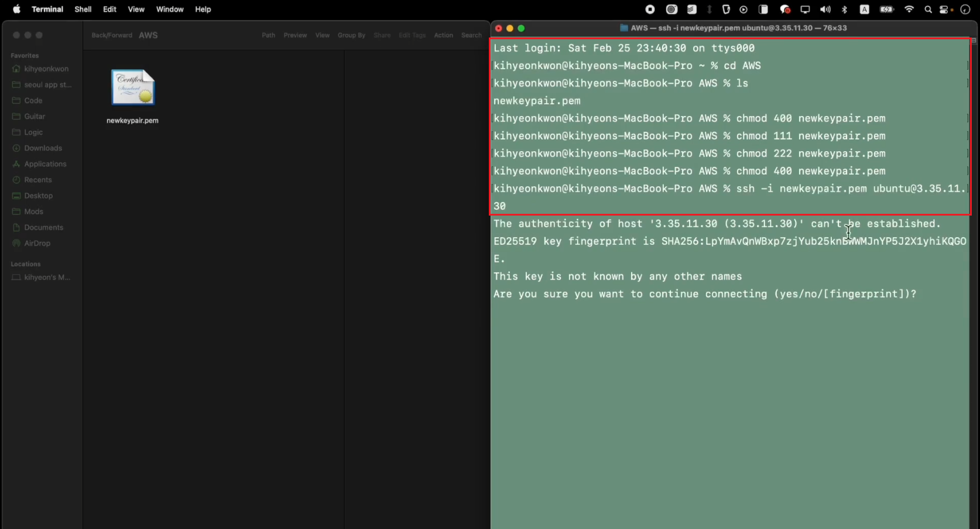Image resolution: width=980 pixels, height=529 pixels.
Task: Open the Shell menu
Action: pyautogui.click(x=83, y=9)
